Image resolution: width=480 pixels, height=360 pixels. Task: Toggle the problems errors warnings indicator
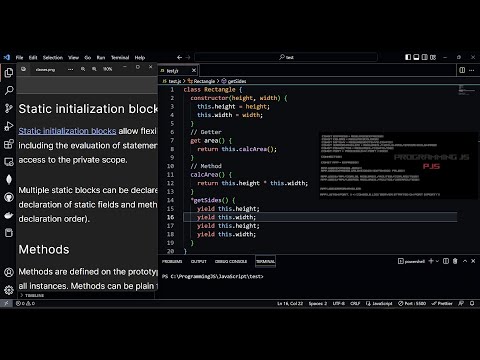(x=25, y=303)
